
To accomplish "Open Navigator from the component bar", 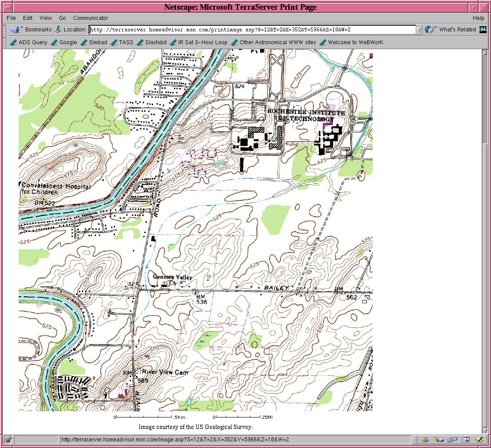I will click(x=425, y=440).
